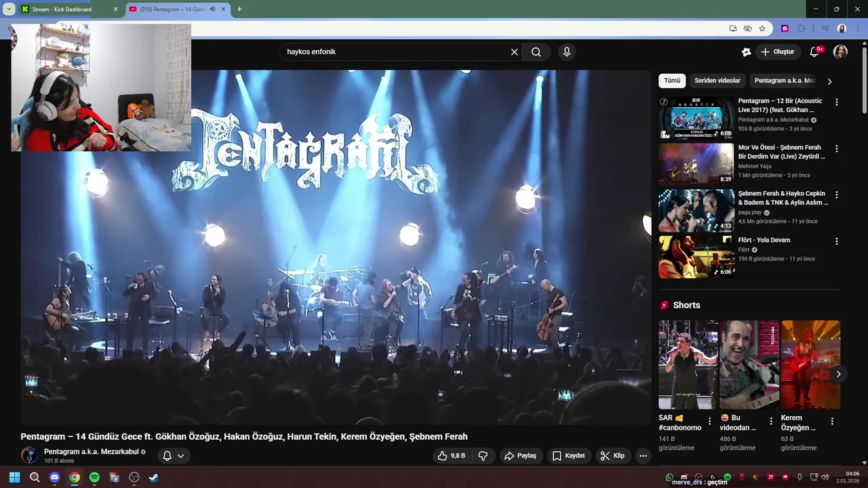This screenshot has width=868, height=488.
Task: Open the SAR #canbonomo Short thumbnail
Action: tap(688, 365)
